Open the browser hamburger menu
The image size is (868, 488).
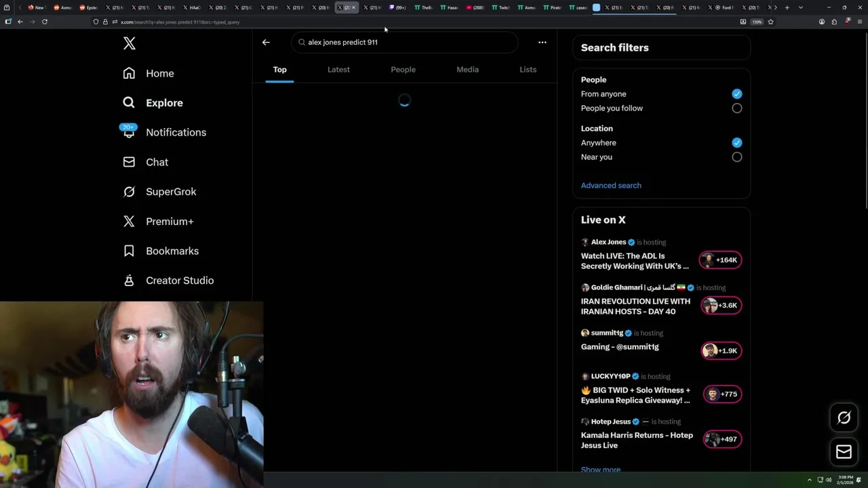(x=860, y=22)
